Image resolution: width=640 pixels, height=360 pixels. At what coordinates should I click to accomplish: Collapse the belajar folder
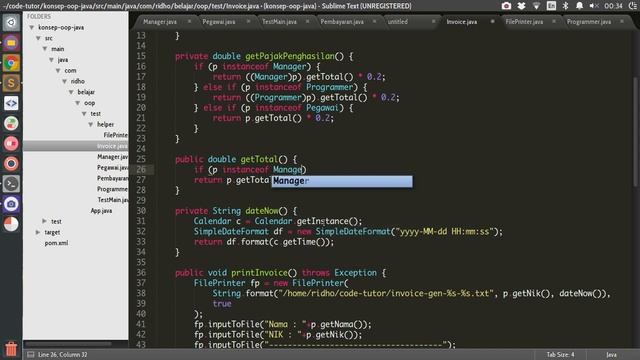pyautogui.click(x=71, y=92)
